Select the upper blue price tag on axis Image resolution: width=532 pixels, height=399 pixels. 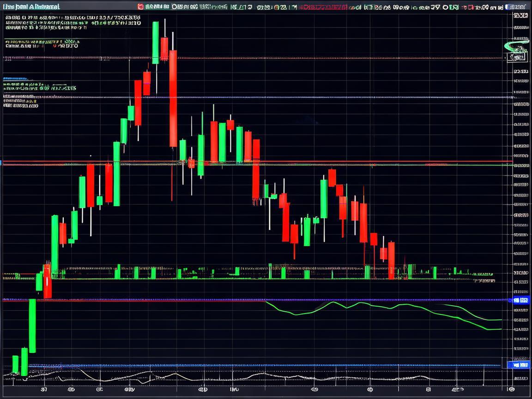[520, 300]
